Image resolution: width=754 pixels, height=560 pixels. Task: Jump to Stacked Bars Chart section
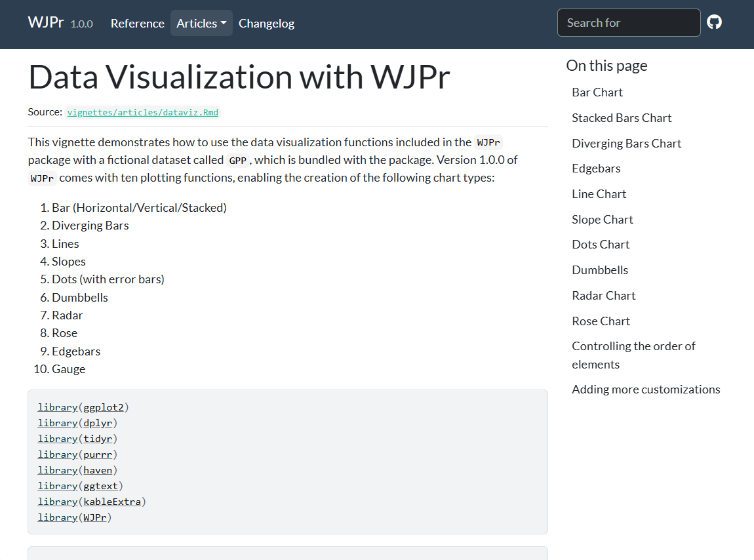pos(622,118)
